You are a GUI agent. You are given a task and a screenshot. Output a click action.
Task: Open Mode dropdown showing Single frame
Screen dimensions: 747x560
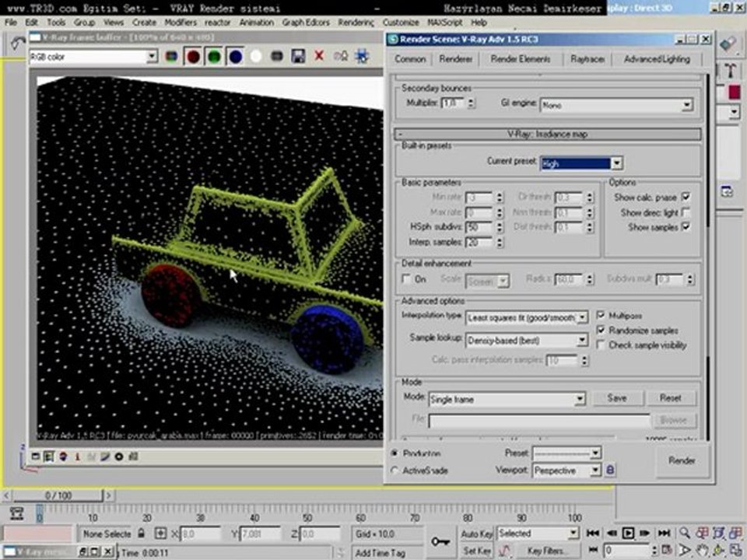pos(507,399)
